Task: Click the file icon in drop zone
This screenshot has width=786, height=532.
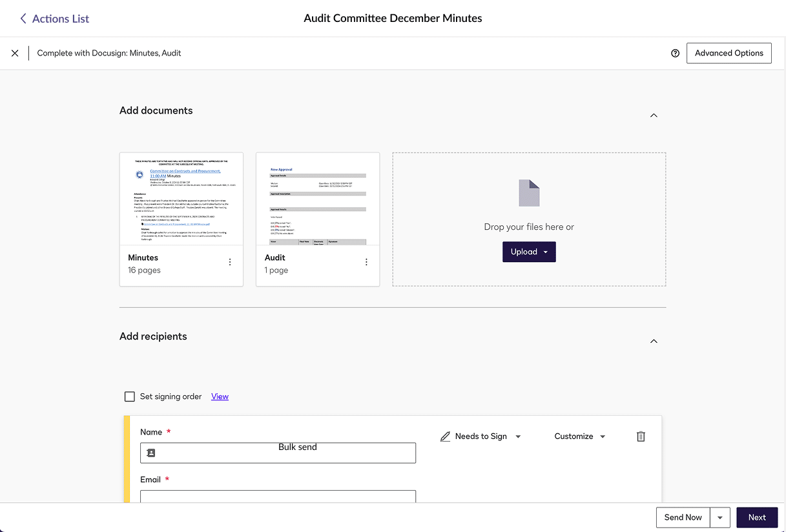Action: tap(529, 193)
